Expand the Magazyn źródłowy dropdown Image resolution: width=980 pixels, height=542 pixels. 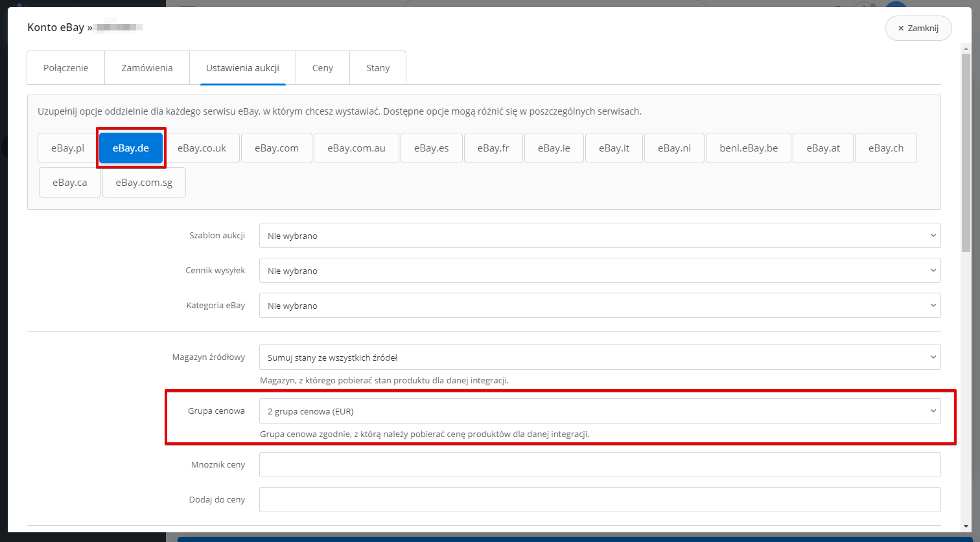coord(600,357)
